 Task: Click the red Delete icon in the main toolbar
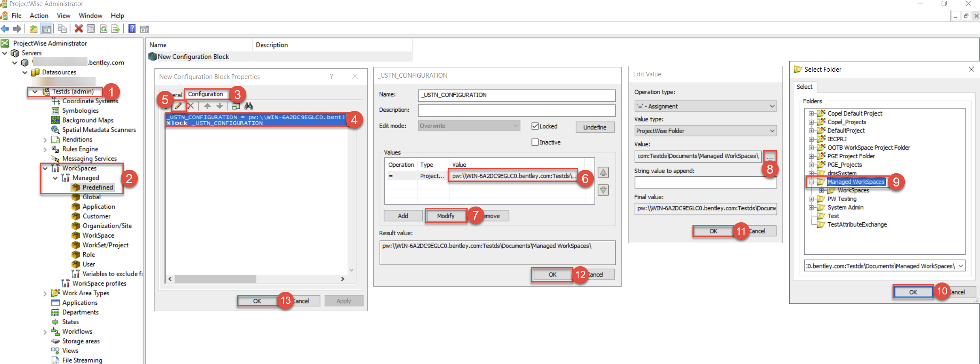click(x=79, y=29)
